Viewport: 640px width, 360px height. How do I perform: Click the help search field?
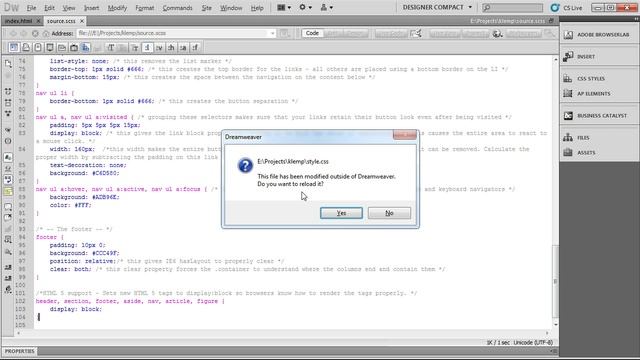click(512, 7)
